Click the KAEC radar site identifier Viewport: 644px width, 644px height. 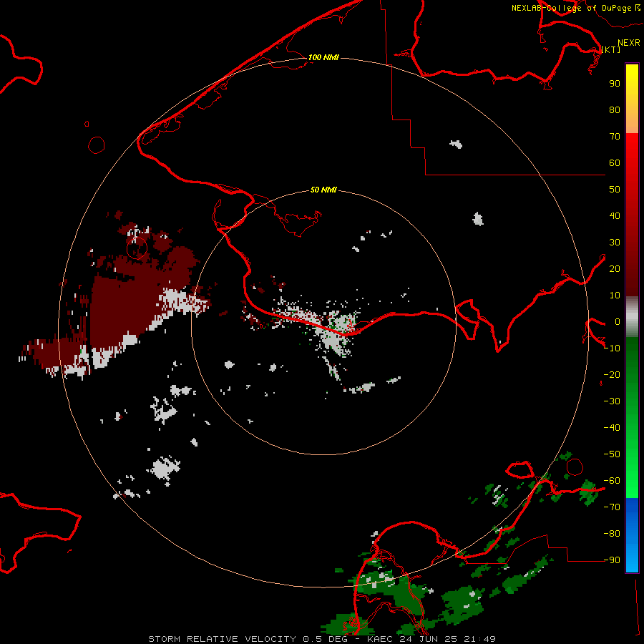click(x=381, y=639)
